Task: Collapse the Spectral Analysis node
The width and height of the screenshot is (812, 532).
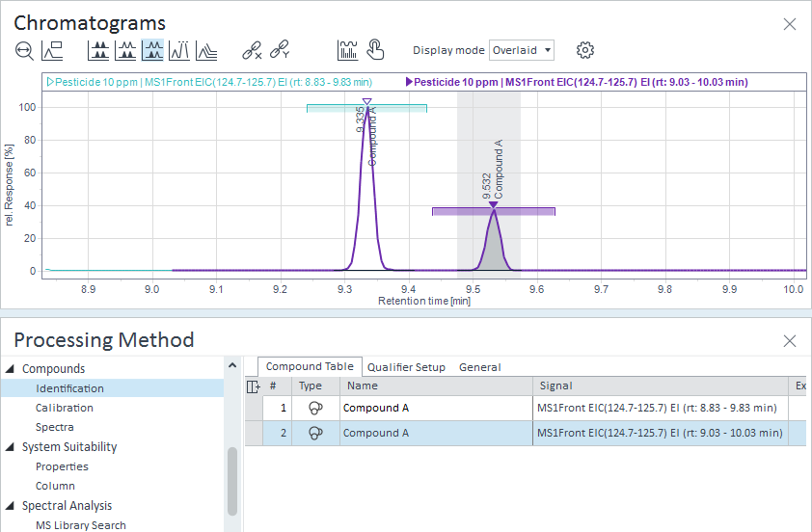Action: (x=10, y=506)
